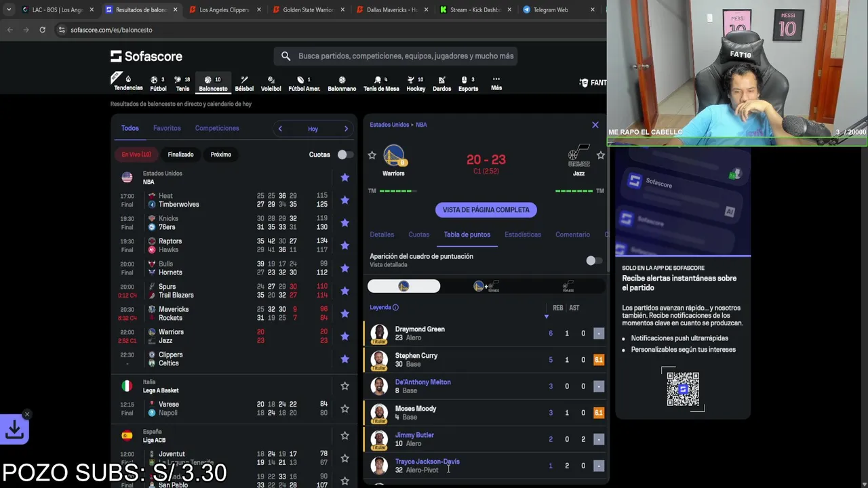Open Leyenda info icon
The height and width of the screenshot is (488, 868).
coord(395,308)
